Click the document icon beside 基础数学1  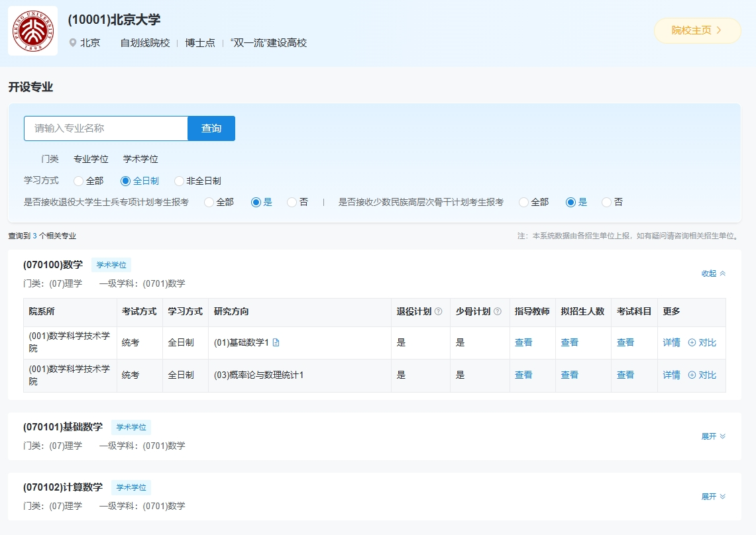(x=276, y=343)
